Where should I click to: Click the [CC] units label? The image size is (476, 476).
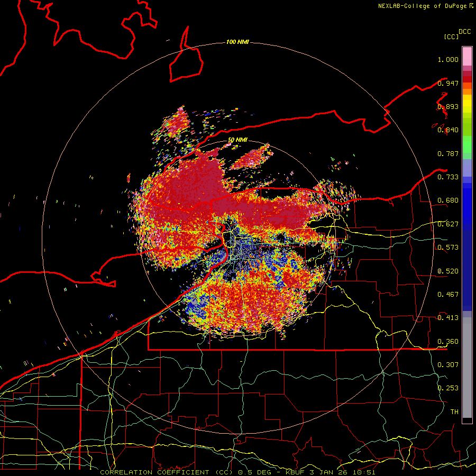451,36
